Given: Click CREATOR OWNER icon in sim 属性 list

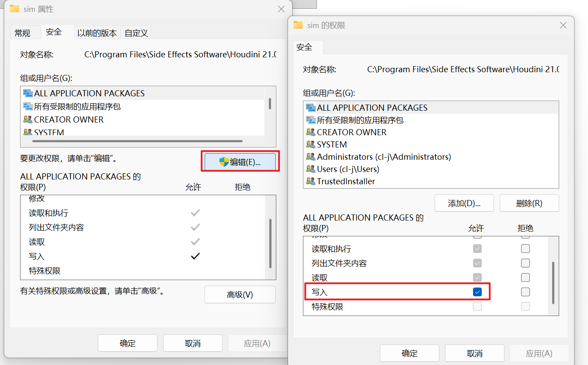Looking at the screenshot, I should 28,119.
